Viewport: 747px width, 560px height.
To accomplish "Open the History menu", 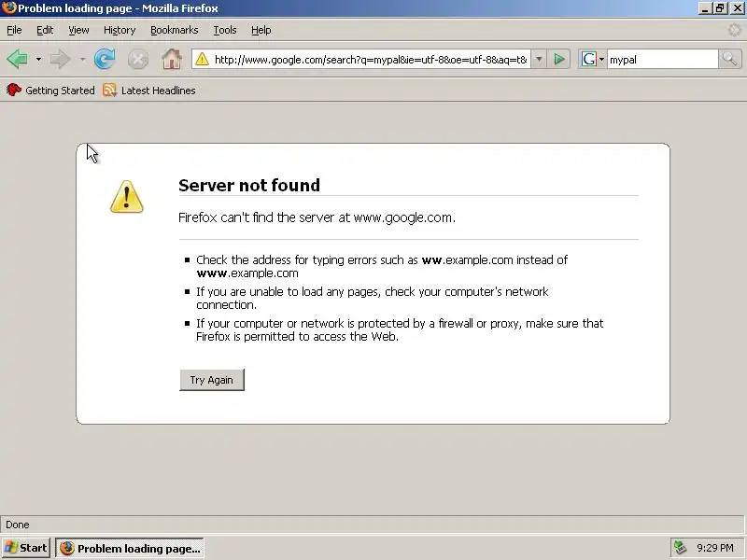I will [120, 30].
